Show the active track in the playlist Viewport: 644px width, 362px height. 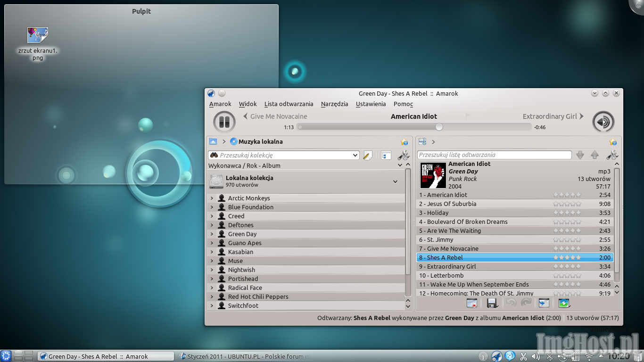544,303
